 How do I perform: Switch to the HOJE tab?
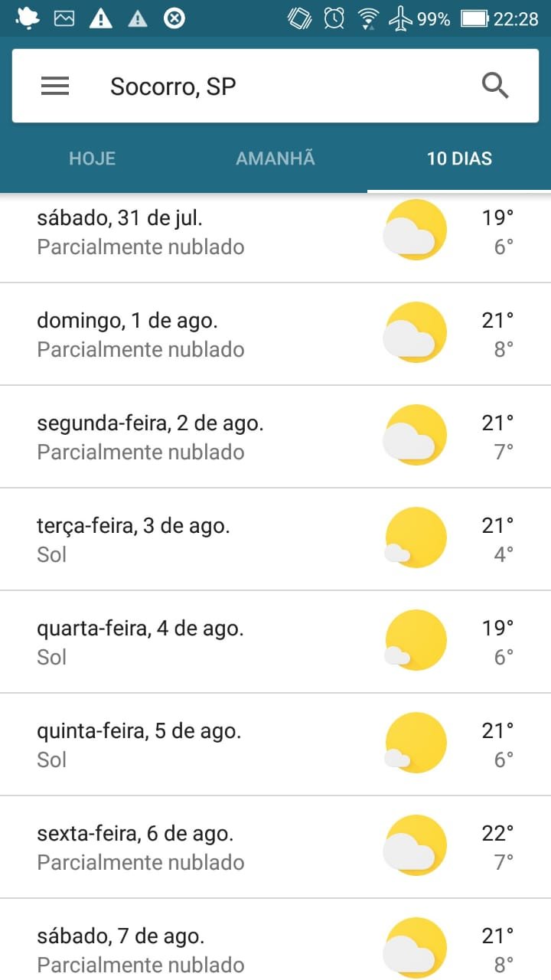[x=92, y=158]
